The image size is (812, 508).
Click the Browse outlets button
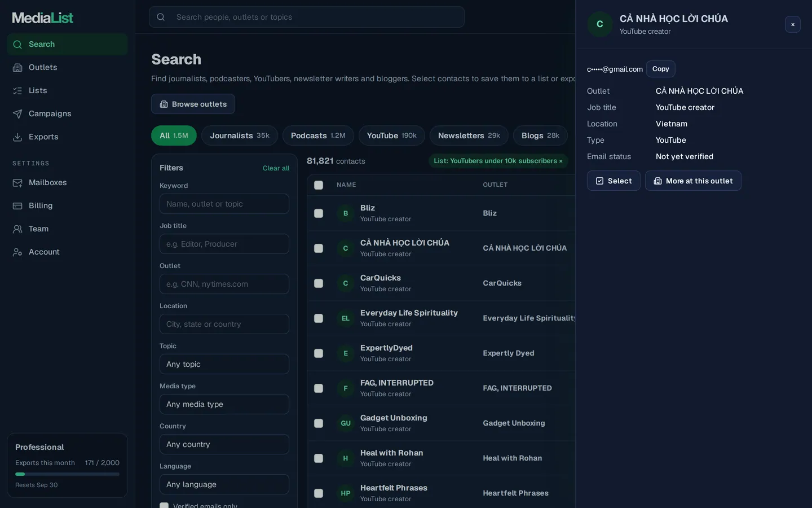click(x=193, y=104)
